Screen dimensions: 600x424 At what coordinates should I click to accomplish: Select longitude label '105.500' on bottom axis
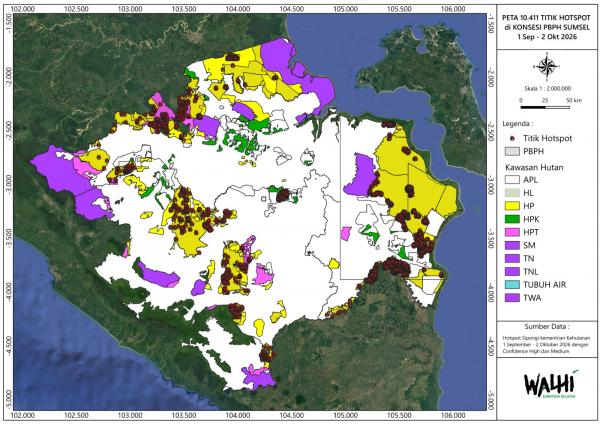coord(399,416)
